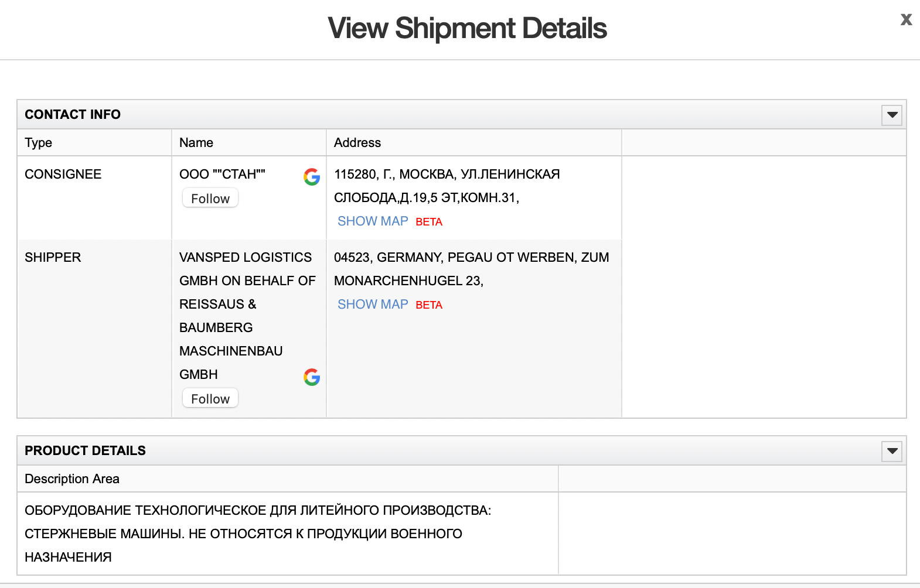Viewport: 920px width, 588px height.
Task: Click the Description Area column header
Action: coord(72,479)
